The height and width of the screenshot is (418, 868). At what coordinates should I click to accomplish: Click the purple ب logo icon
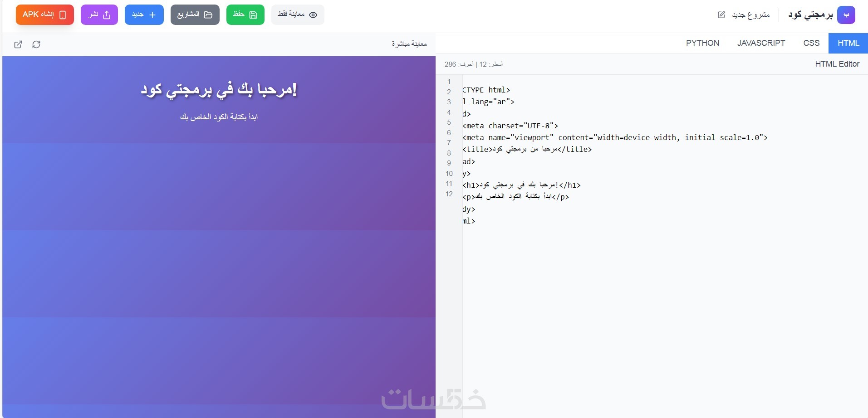click(x=846, y=15)
